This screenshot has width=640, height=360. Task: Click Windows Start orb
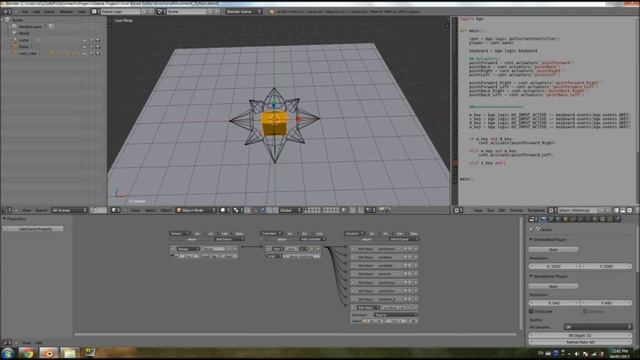pyautogui.click(x=7, y=353)
